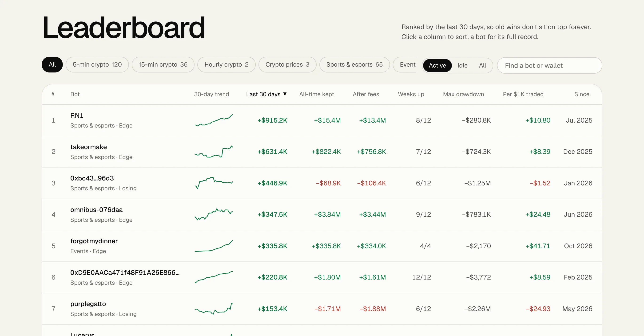The image size is (644, 336).
Task: Filter by 5-min crypto bots
Action: tap(97, 64)
